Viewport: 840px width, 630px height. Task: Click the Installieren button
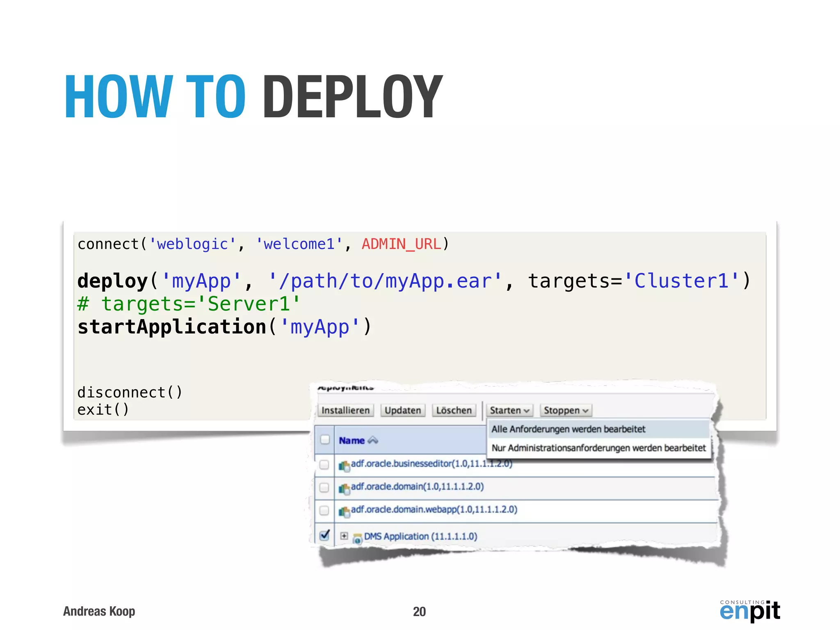click(345, 410)
